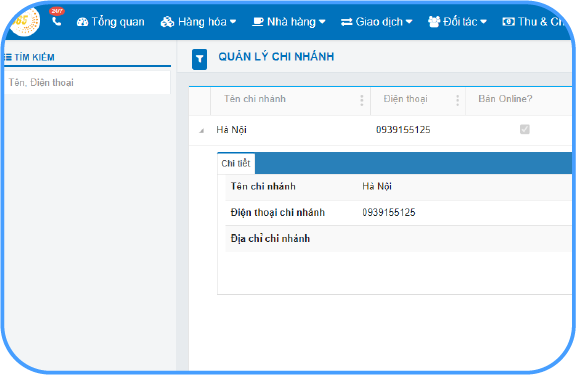The width and height of the screenshot is (576, 375).
Task: Click the Hà Nội value in details
Action: click(x=377, y=186)
